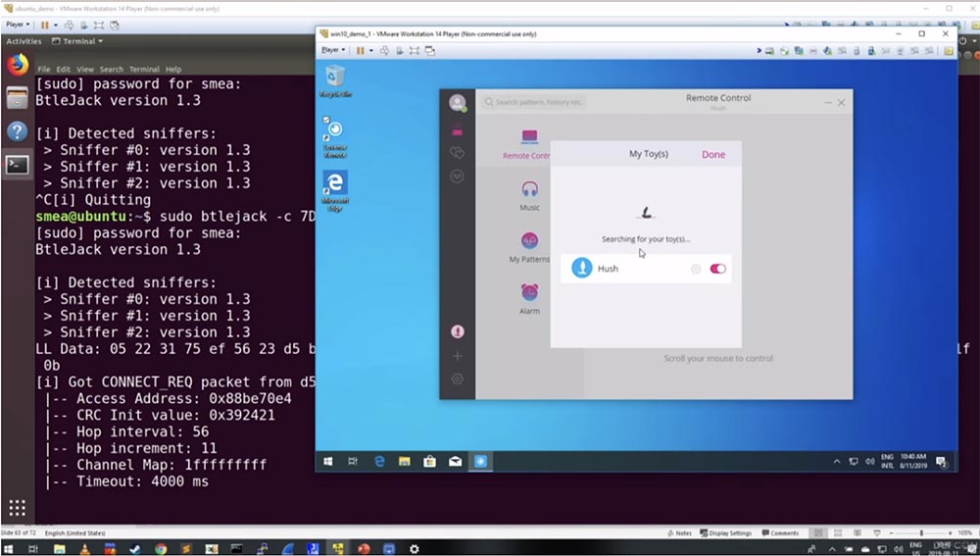Click the pink toy icon in sidebar

point(458,331)
